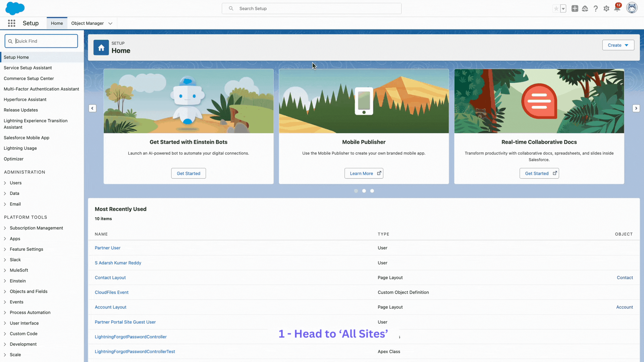Image resolution: width=644 pixels, height=362 pixels.
Task: Click the Object Manager dropdown arrow
Action: point(109,23)
